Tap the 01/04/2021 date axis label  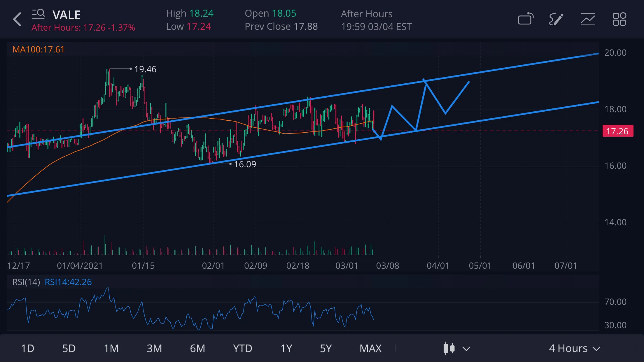click(80, 266)
